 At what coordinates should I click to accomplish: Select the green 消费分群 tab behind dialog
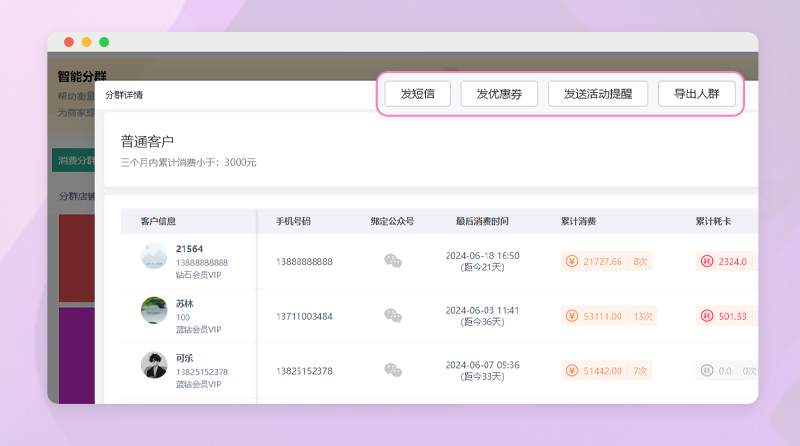coord(73,160)
